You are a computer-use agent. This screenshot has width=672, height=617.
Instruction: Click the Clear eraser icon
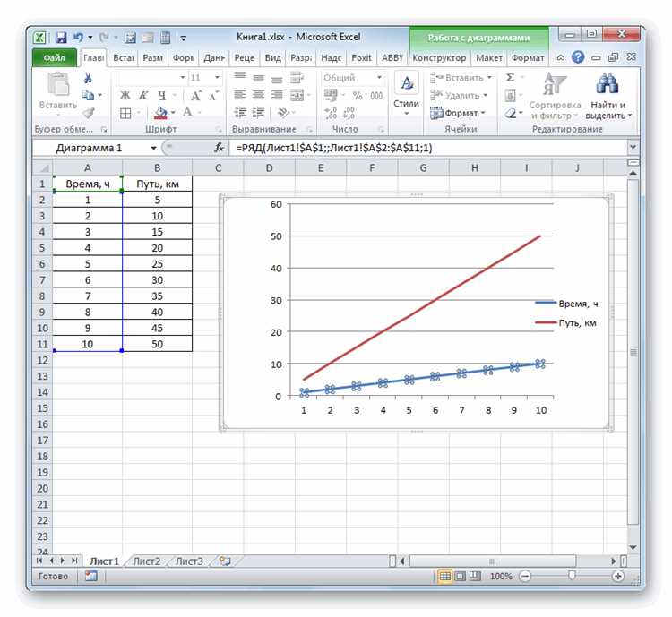[x=510, y=113]
